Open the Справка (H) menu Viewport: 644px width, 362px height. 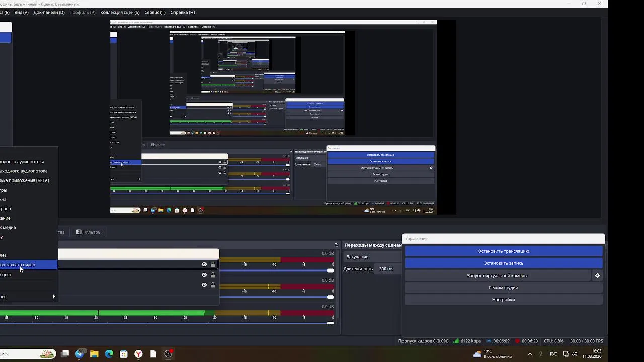183,12
